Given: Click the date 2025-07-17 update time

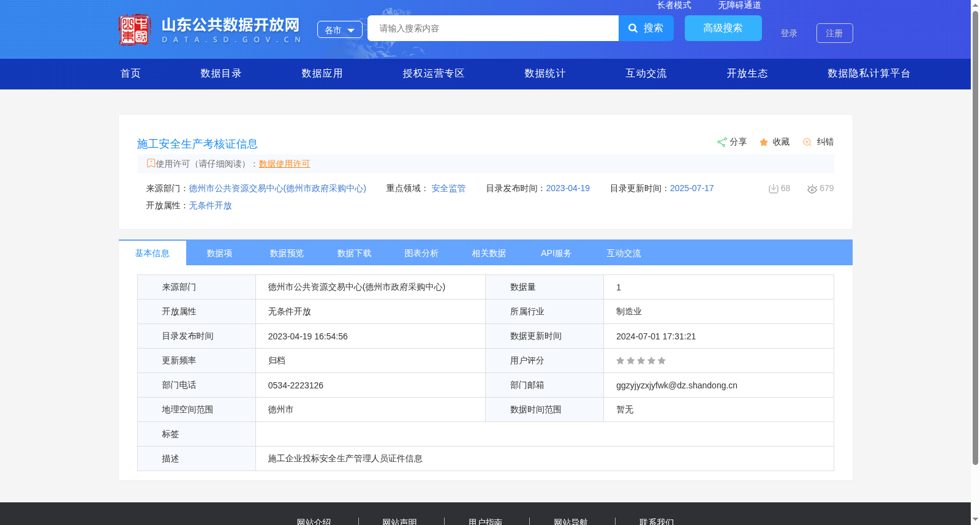Looking at the screenshot, I should [x=692, y=188].
